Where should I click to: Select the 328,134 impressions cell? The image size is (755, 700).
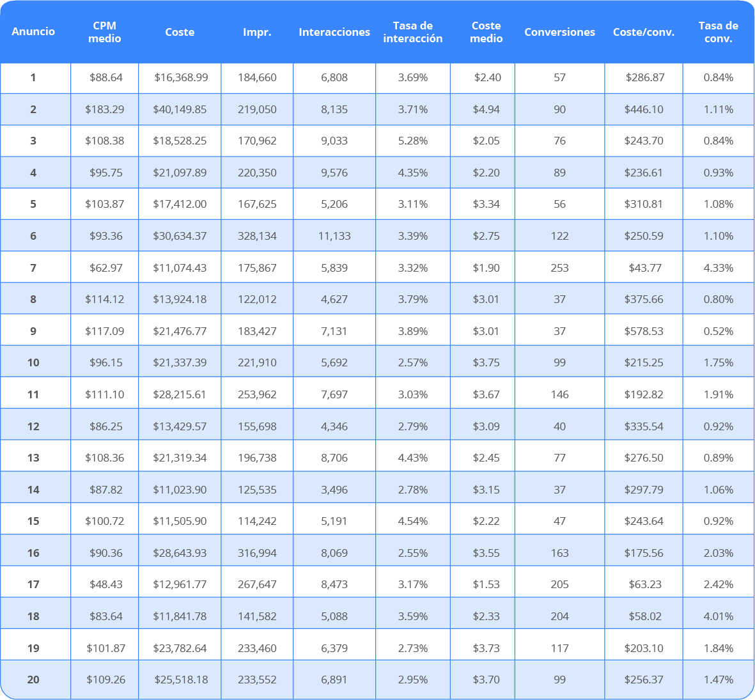[257, 236]
